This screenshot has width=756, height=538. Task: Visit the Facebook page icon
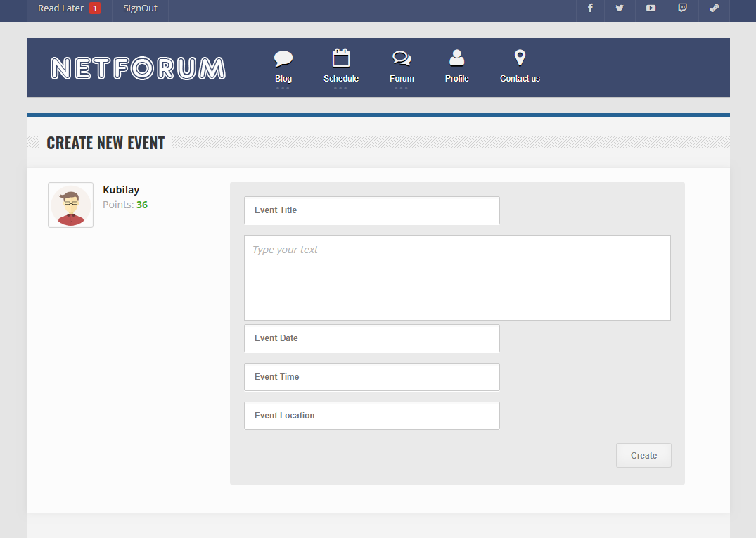tap(589, 10)
